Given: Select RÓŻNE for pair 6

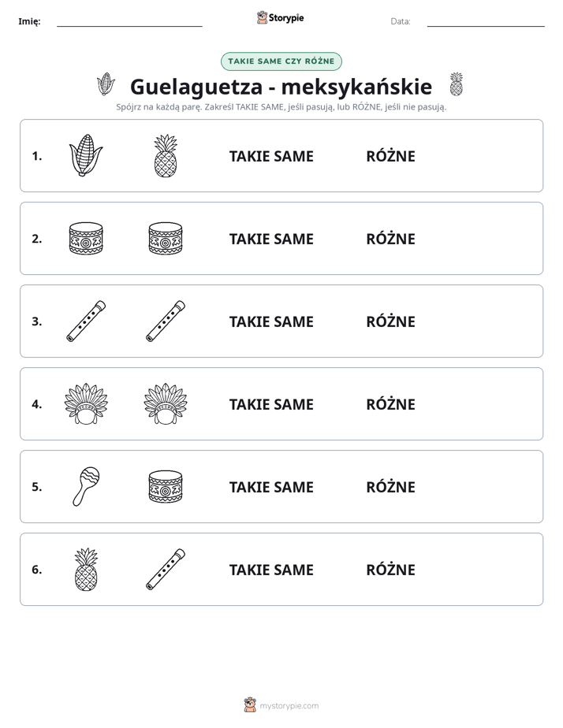Looking at the screenshot, I should tap(390, 569).
